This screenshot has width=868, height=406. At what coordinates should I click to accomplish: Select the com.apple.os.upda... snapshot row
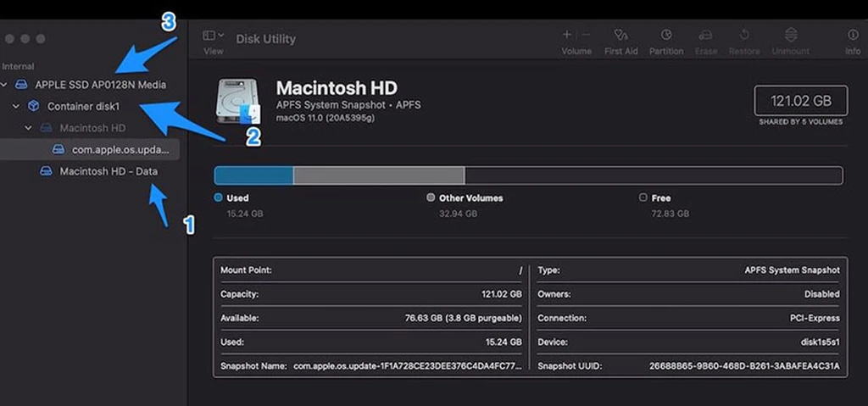click(x=90, y=149)
